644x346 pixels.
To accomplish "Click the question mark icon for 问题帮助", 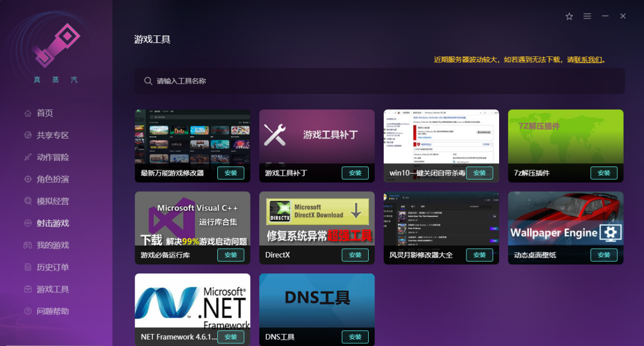I will pyautogui.click(x=28, y=312).
